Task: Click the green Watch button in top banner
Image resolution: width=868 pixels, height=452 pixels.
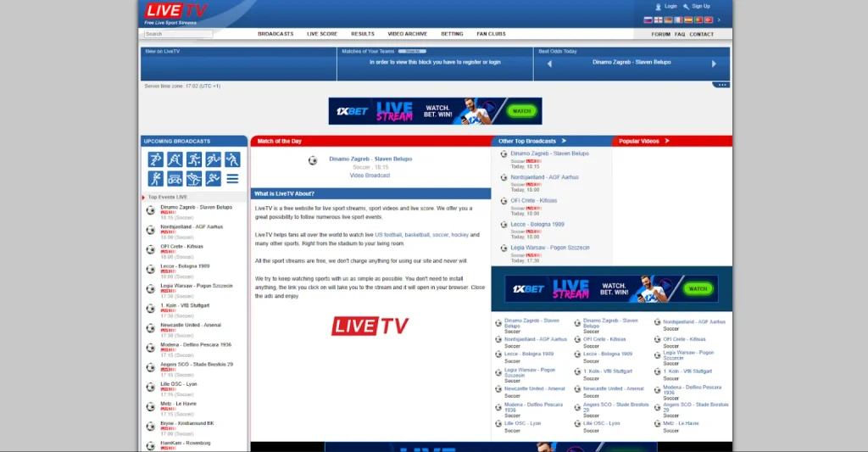Action: (x=522, y=111)
